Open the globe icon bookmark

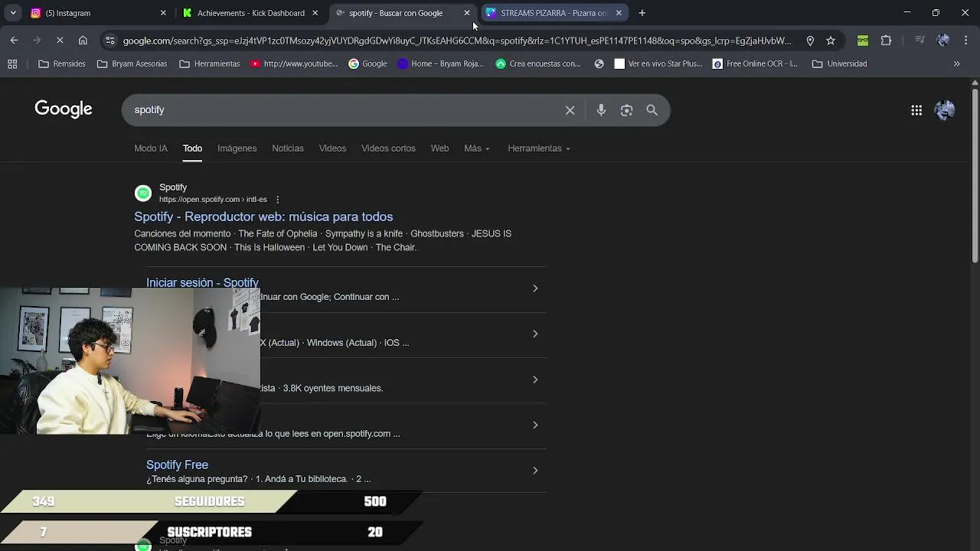tap(599, 64)
